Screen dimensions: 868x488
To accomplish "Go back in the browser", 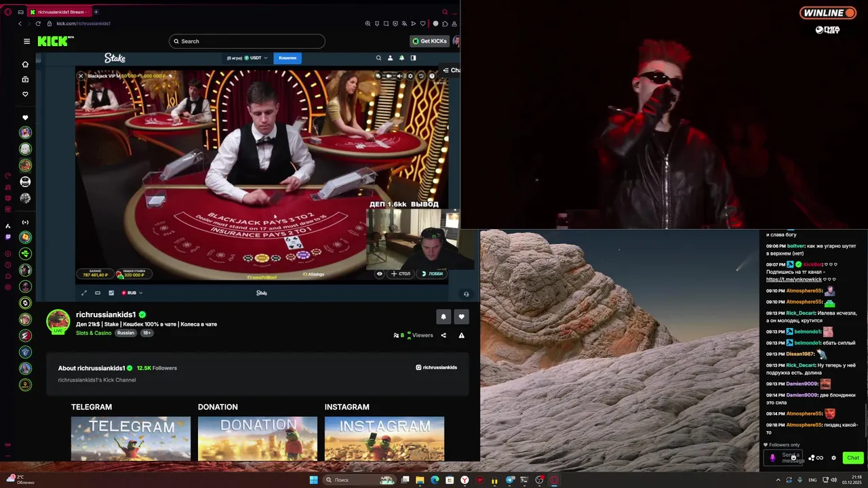I will pyautogui.click(x=20, y=24).
